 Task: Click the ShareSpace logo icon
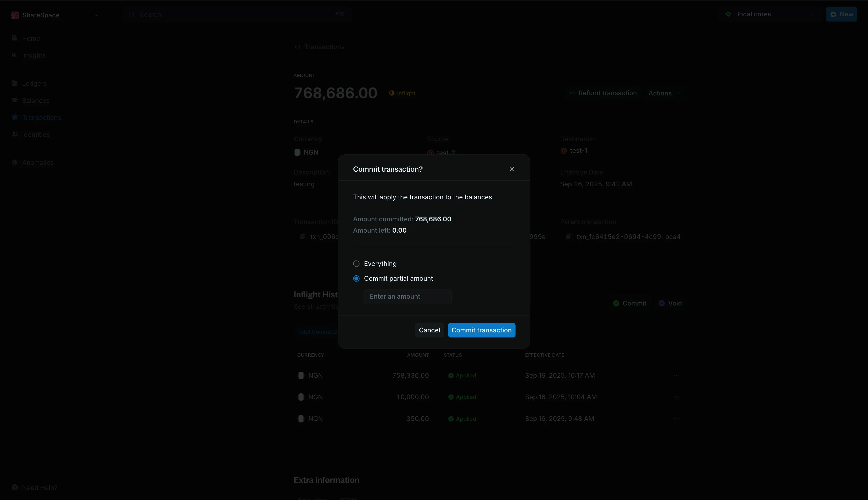coord(15,15)
